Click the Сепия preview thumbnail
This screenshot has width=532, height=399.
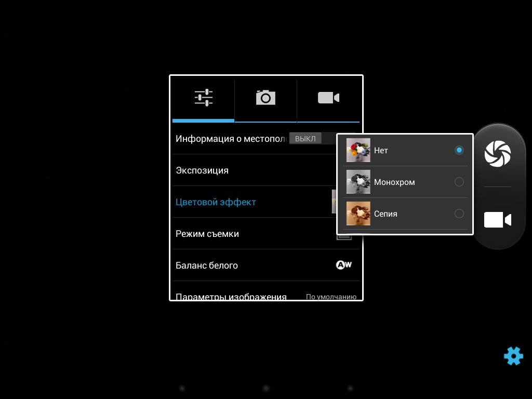358,214
